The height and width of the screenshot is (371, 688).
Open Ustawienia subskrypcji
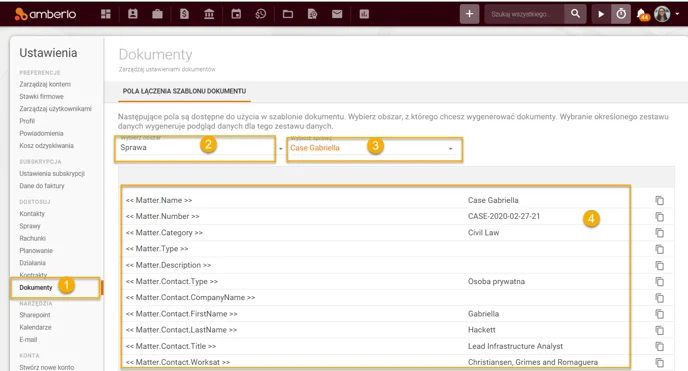[x=52, y=174]
